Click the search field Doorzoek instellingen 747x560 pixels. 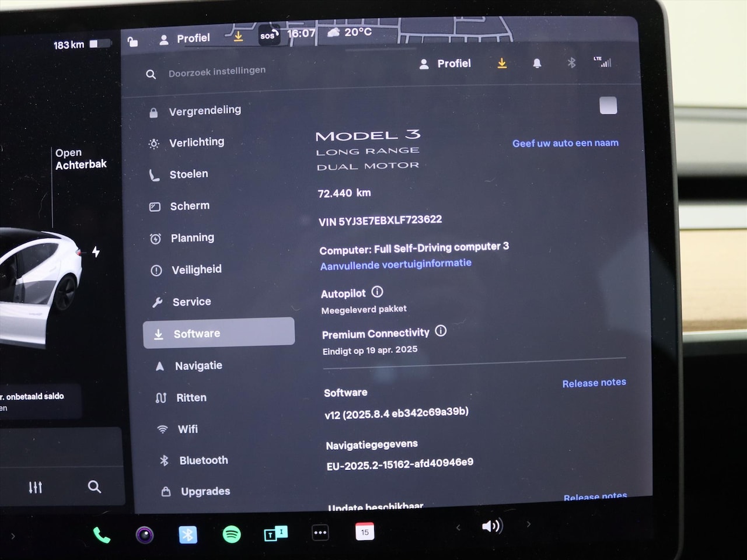tap(217, 72)
